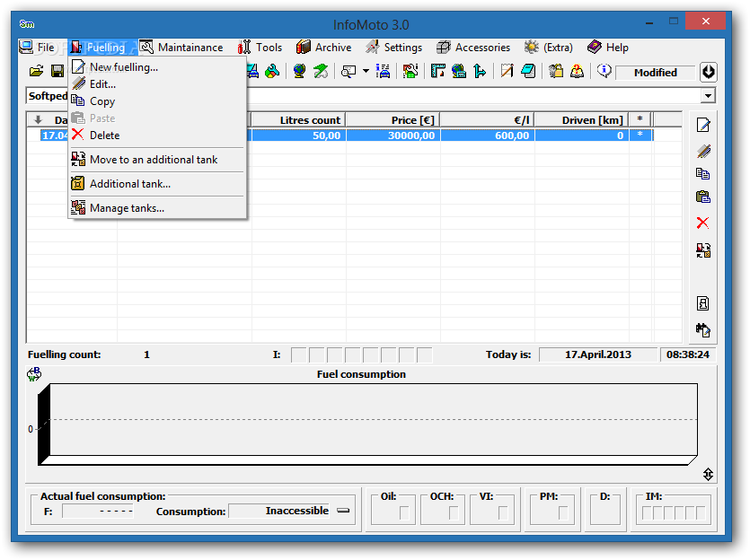Click the 17.April.2013 date field
The height and width of the screenshot is (560, 750).
[598, 354]
